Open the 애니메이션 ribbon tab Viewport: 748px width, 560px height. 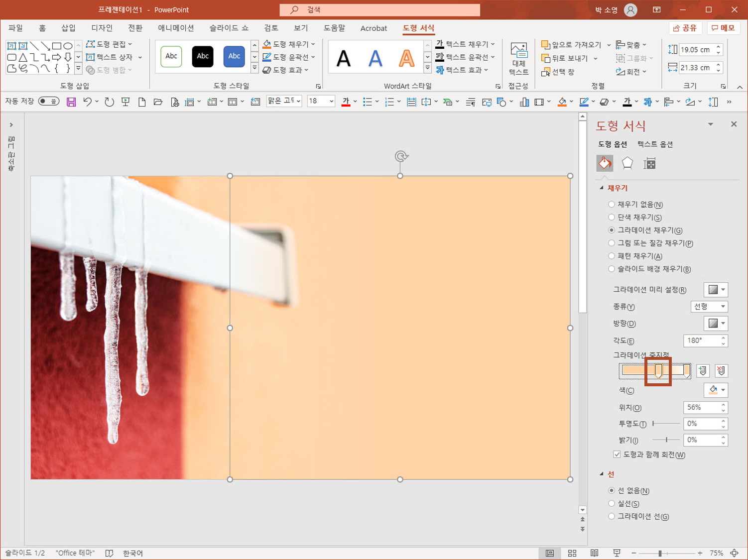tap(176, 28)
